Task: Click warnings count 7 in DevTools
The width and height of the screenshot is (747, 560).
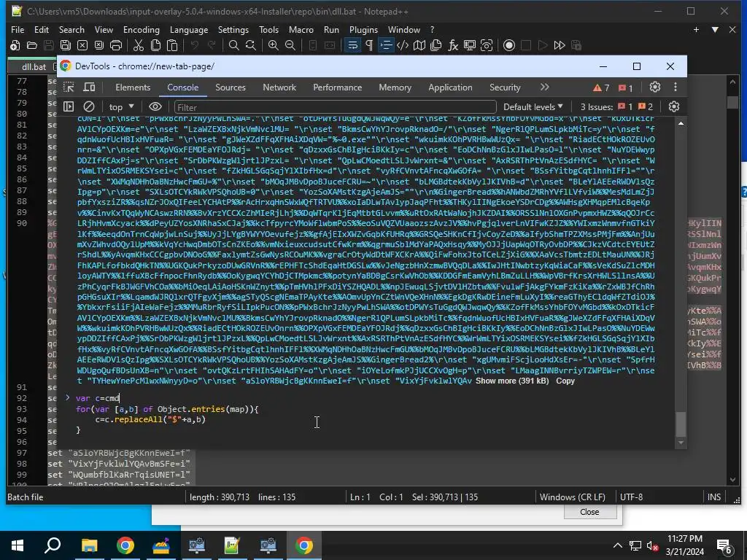Action: coord(601,87)
